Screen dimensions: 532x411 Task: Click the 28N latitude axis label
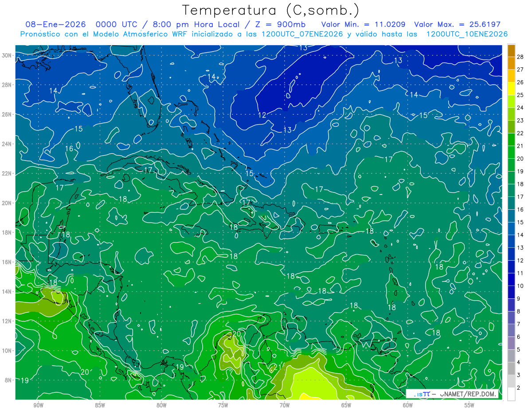click(7, 85)
